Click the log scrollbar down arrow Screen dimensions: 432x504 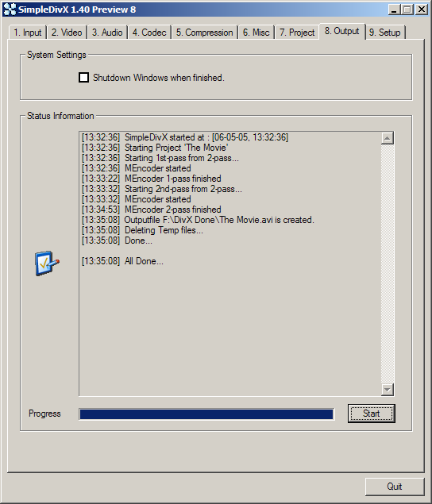pos(388,390)
